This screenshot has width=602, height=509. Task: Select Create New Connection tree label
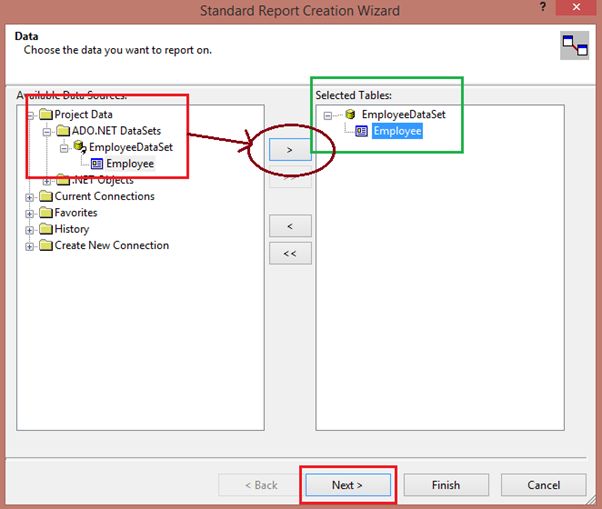point(112,245)
